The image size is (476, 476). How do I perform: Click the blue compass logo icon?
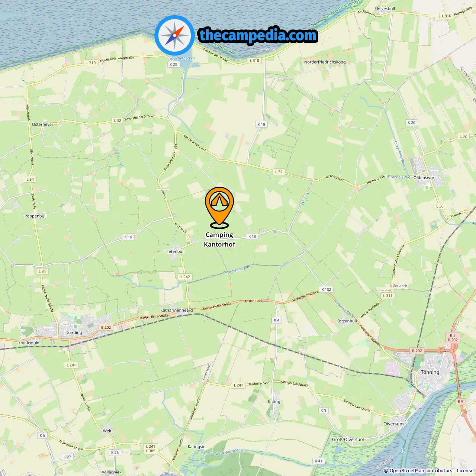click(x=174, y=36)
